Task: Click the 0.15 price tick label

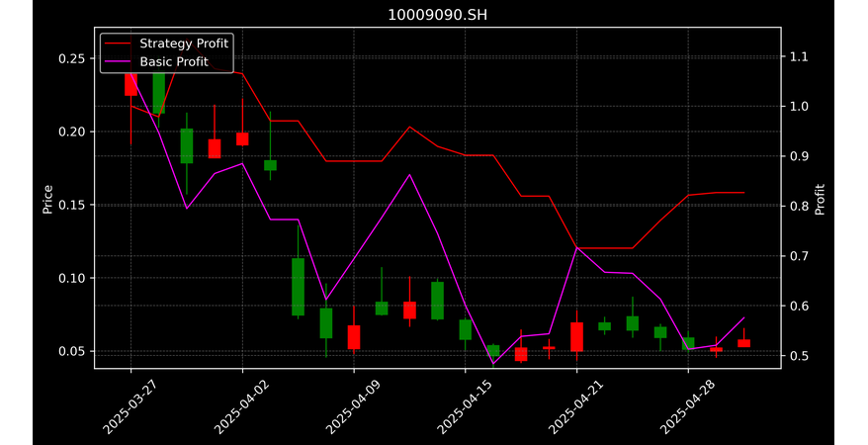Action: [72, 205]
